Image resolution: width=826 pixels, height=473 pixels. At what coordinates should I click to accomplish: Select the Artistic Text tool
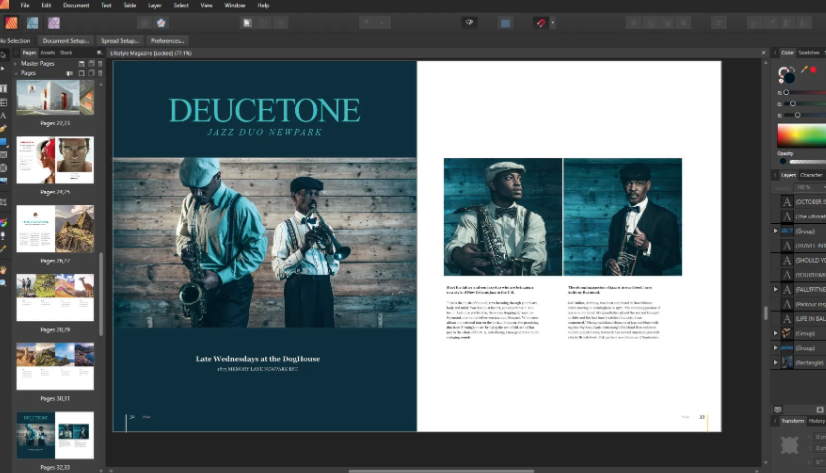tap(4, 115)
